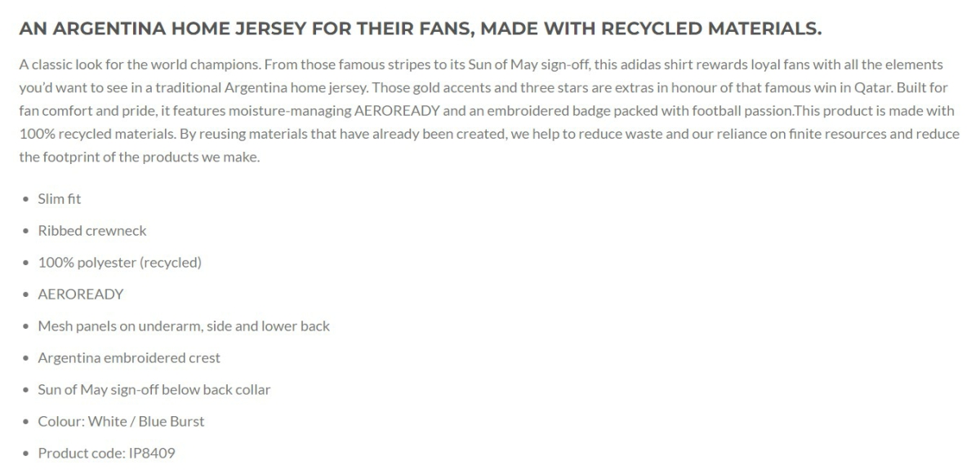The image size is (980, 474).
Task: Click Colour: White / Blue Burst line
Action: coord(121,422)
